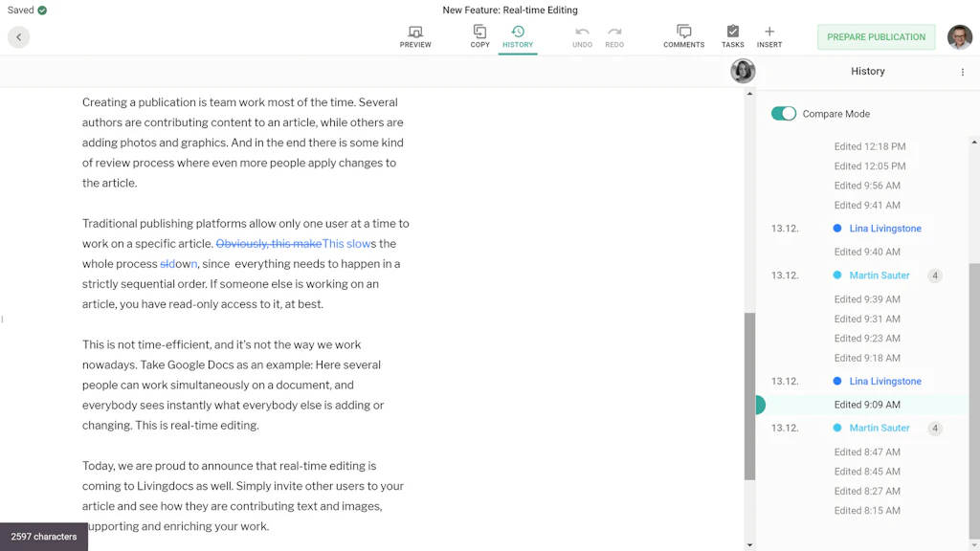Click the history list scrollbar up arrow
This screenshot has height=551, width=980.
click(974, 143)
